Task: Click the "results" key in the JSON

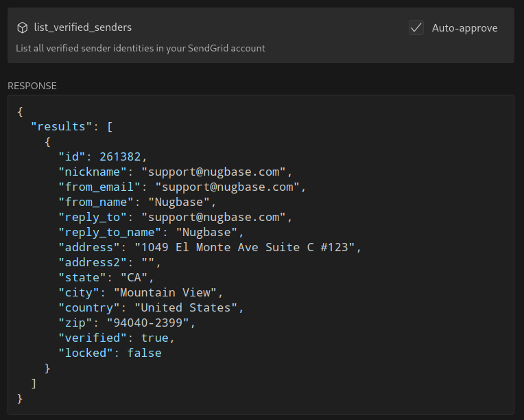Action: pos(61,127)
